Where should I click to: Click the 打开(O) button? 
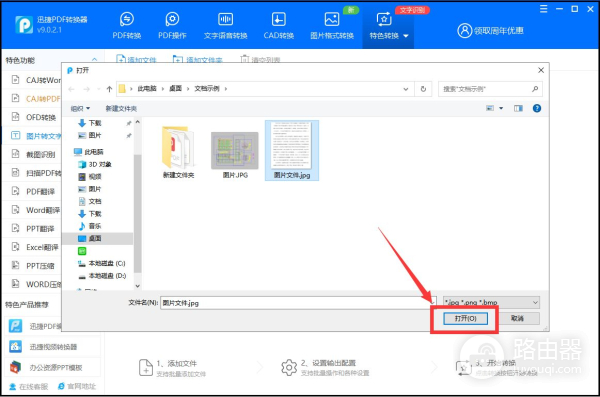(x=465, y=319)
